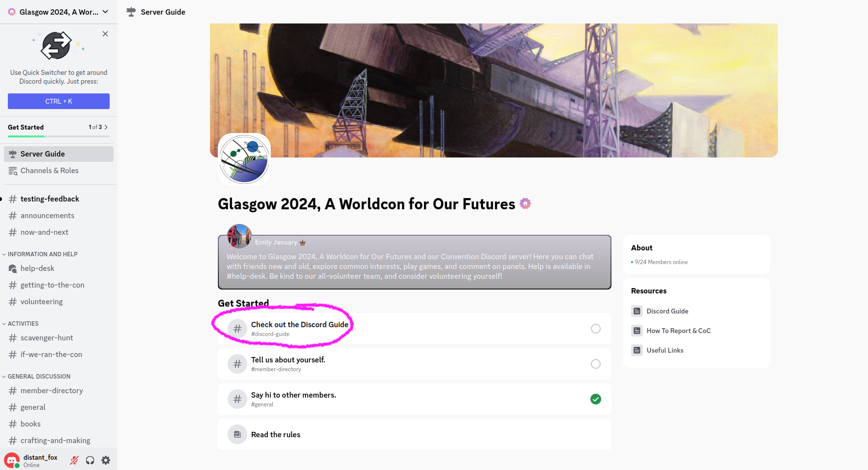
Task: Advance Get Started with the arrow next to 1 of 3
Action: click(x=106, y=127)
